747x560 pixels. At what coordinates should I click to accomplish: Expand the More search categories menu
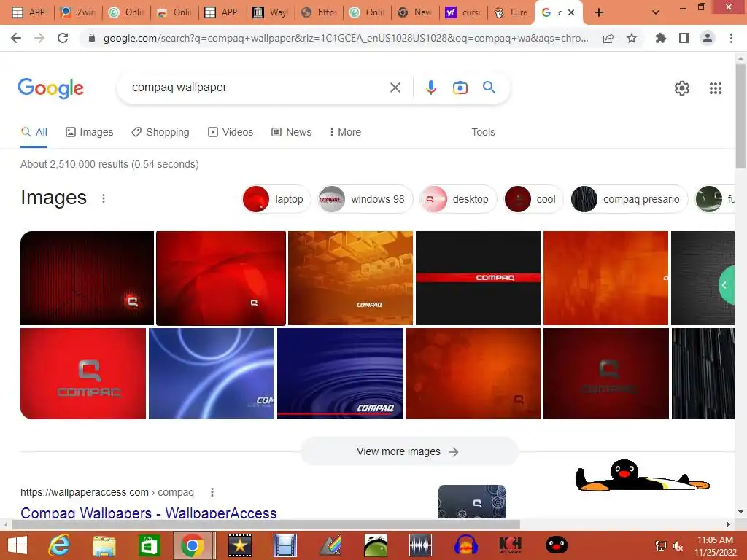tap(345, 132)
